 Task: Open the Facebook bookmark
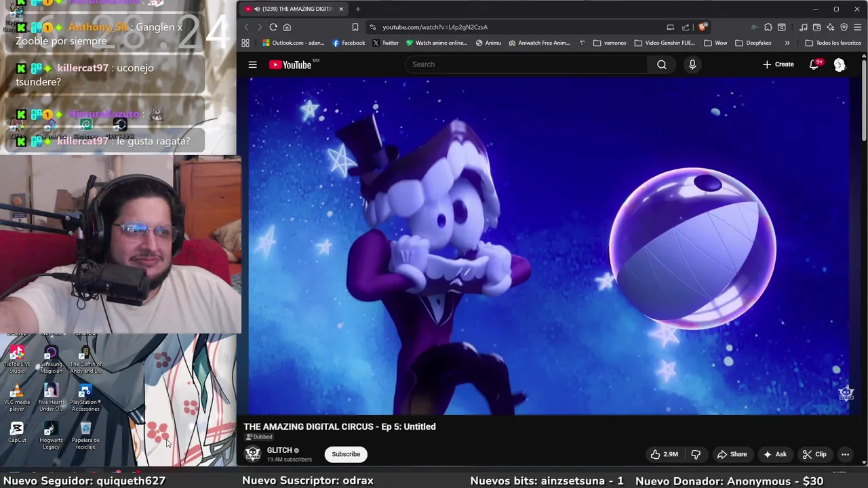(x=349, y=43)
